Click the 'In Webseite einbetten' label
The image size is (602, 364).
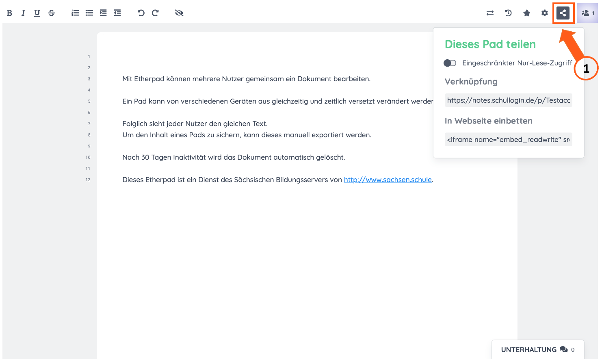click(x=489, y=121)
